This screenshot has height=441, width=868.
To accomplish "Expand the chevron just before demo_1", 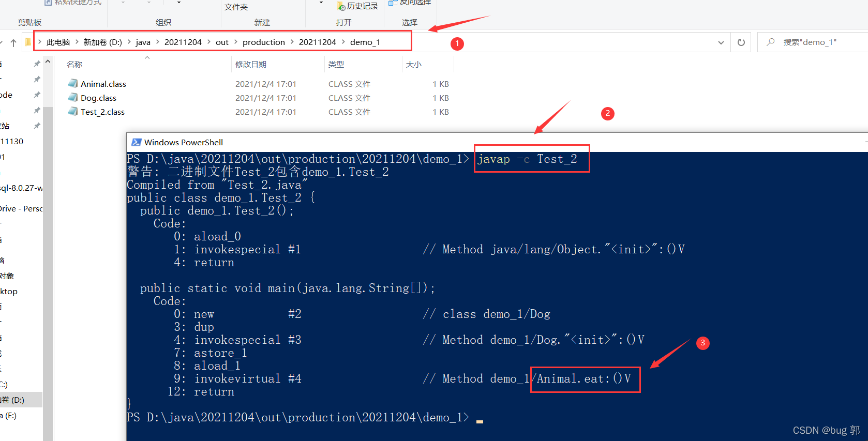I will click(343, 42).
